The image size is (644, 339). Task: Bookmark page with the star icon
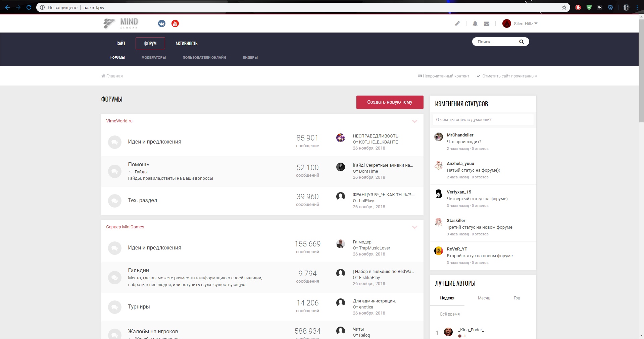tap(564, 7)
